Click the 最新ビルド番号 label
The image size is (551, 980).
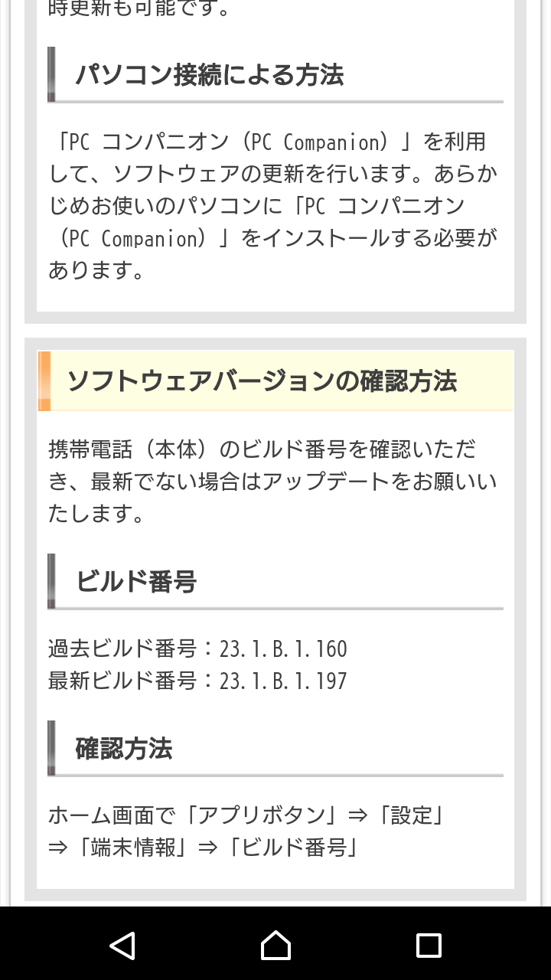point(122,681)
